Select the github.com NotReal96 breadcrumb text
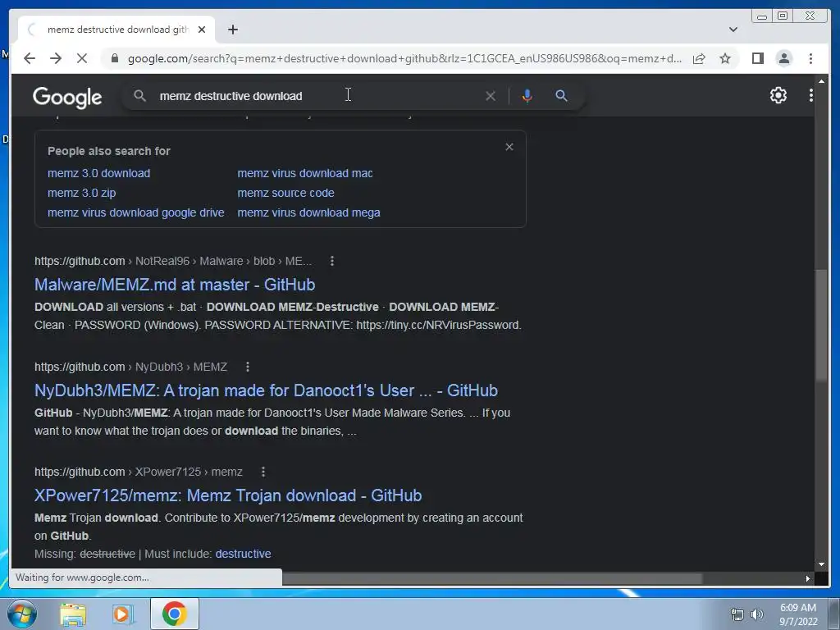Viewport: 840px width, 630px height. [173, 261]
